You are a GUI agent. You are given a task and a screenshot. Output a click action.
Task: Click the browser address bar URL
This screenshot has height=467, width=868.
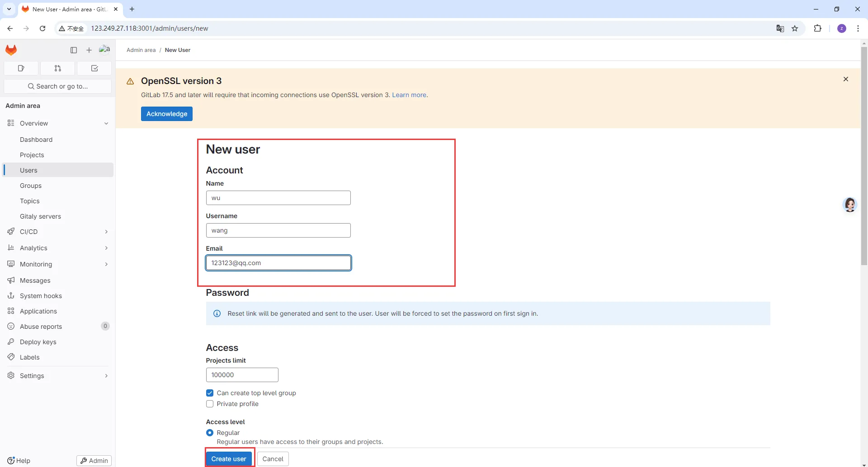(150, 28)
